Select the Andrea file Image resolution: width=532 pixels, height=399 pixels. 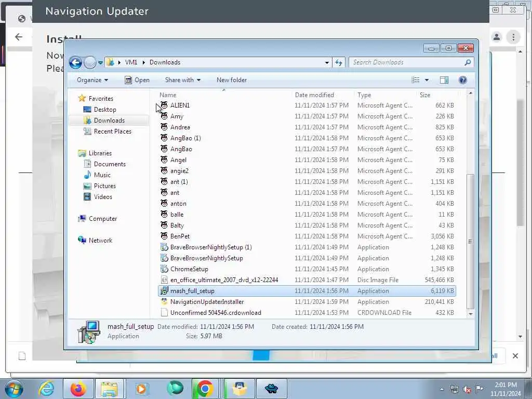coord(180,127)
